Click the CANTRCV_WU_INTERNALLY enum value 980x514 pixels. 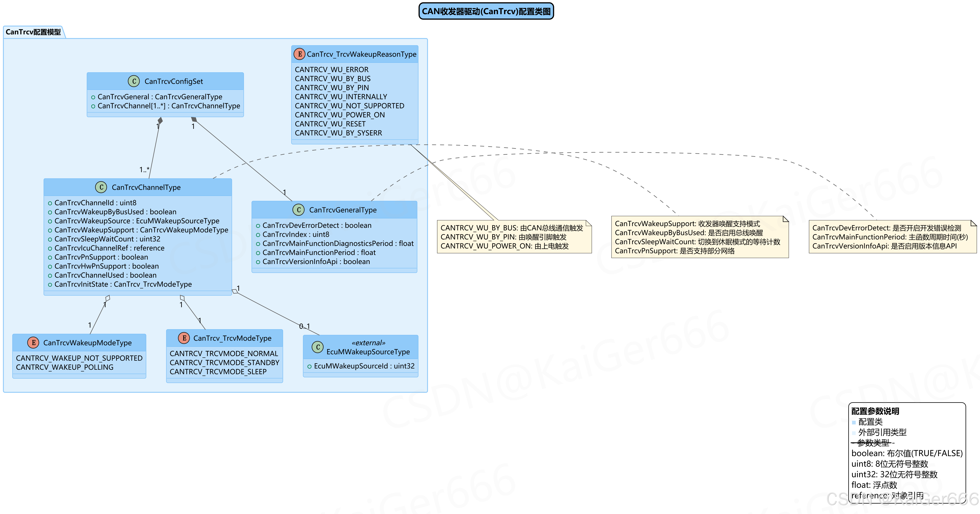tap(341, 97)
